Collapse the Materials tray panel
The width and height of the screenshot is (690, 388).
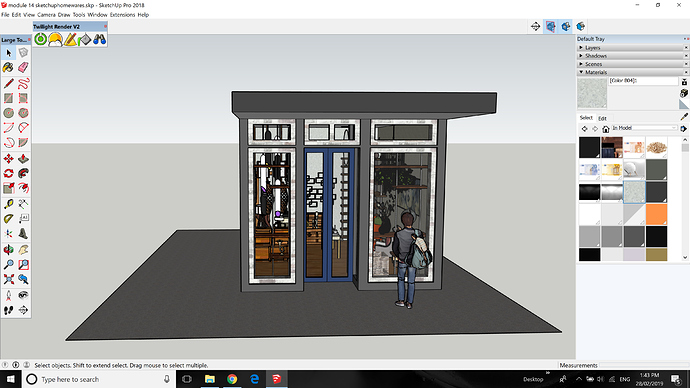[581, 72]
